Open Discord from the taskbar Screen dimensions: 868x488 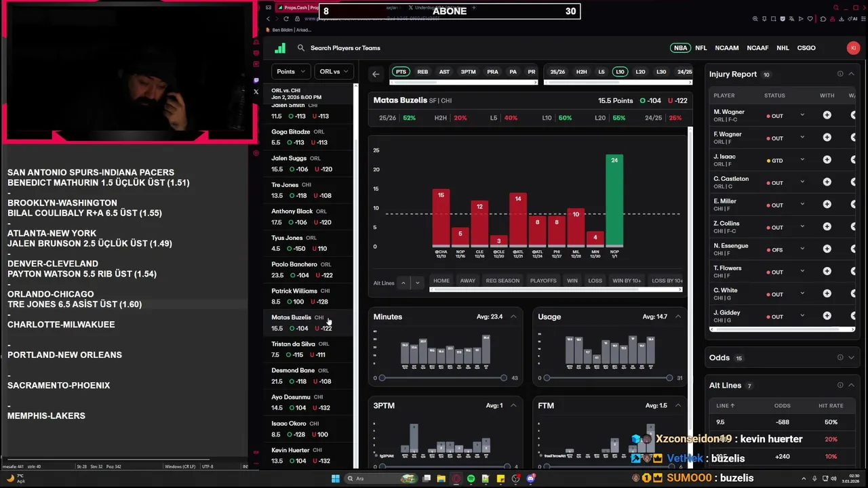point(531,479)
